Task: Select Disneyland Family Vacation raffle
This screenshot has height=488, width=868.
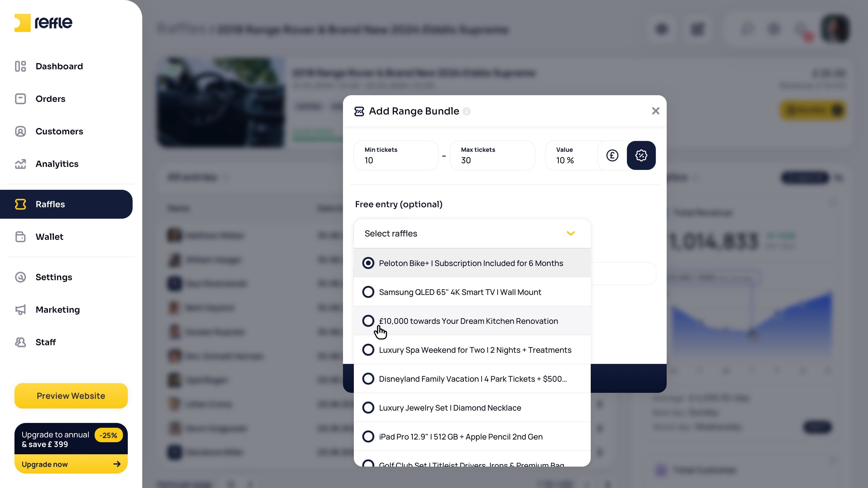Action: coord(472,379)
